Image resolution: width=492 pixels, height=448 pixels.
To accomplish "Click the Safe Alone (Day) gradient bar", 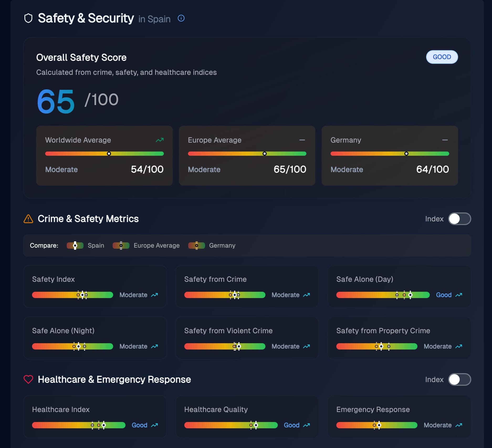I will [383, 295].
